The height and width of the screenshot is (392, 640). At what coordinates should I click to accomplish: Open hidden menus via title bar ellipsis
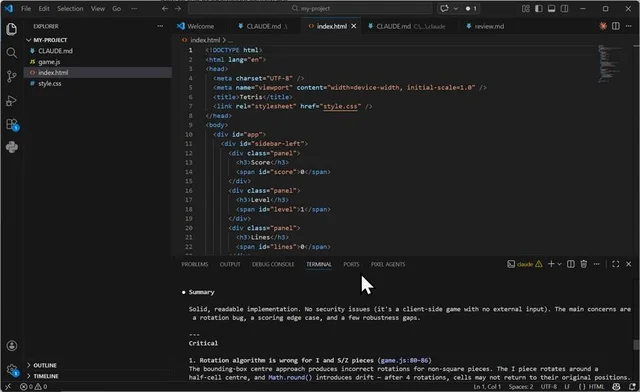tap(134, 9)
